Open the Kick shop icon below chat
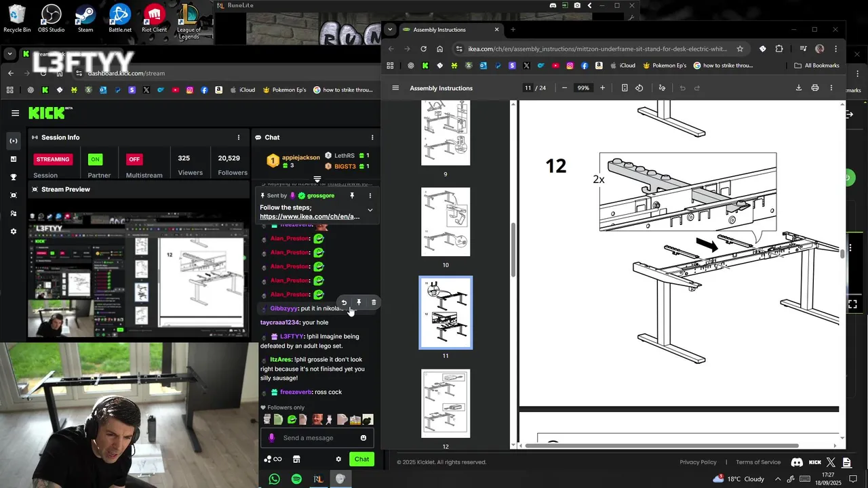 click(x=296, y=459)
